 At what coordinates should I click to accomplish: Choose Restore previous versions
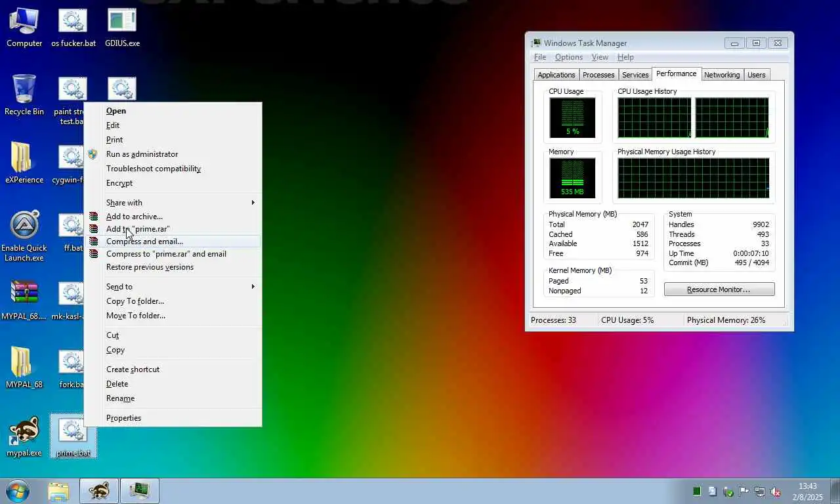tap(173, 267)
